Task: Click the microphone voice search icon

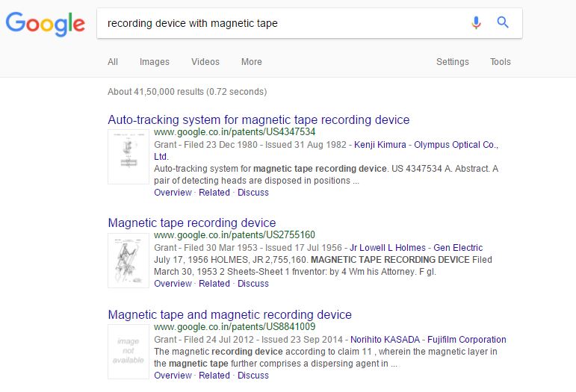Action: click(x=476, y=23)
